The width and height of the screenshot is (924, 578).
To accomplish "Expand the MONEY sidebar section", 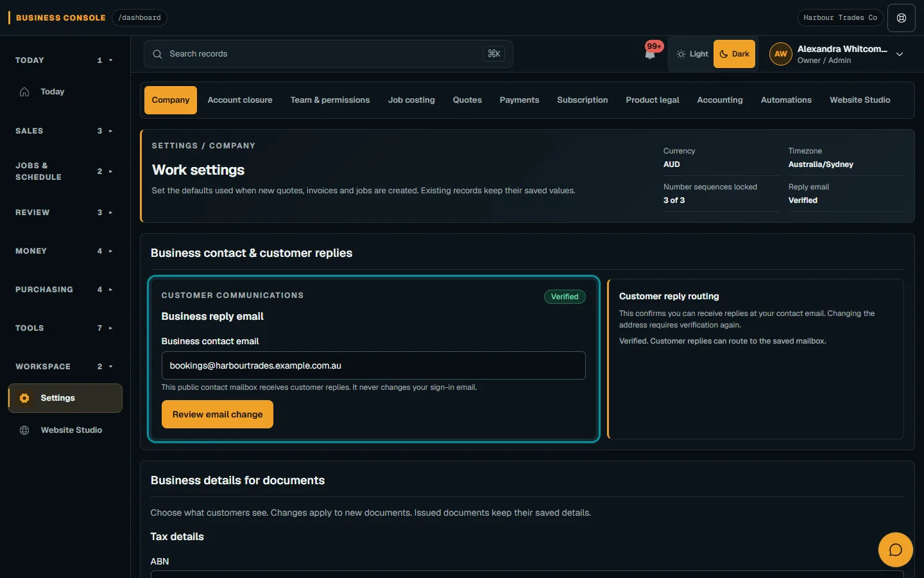I will pos(65,251).
